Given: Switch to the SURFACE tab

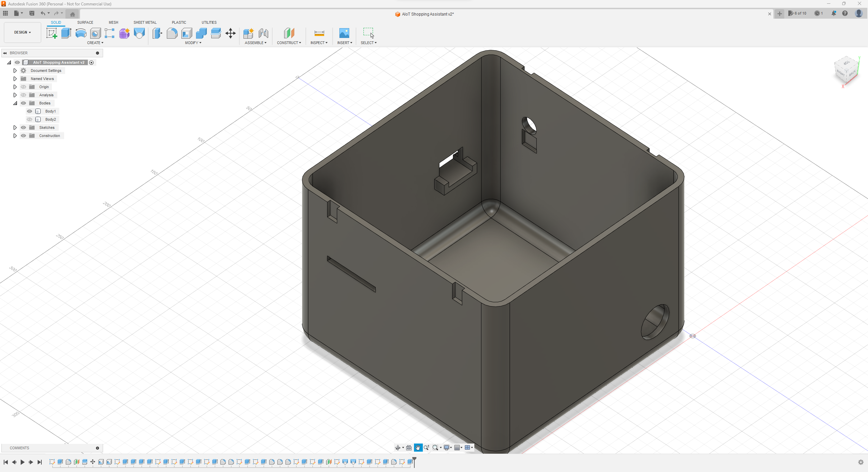Looking at the screenshot, I should point(85,22).
